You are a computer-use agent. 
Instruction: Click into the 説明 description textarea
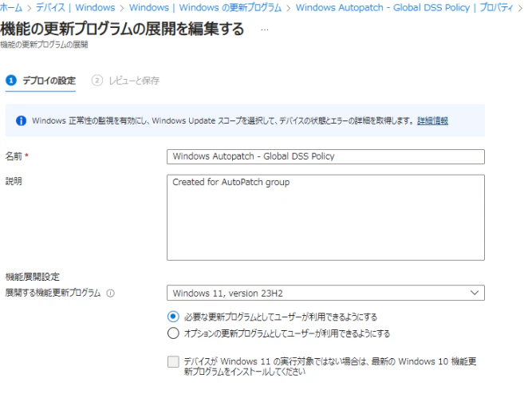click(x=325, y=218)
